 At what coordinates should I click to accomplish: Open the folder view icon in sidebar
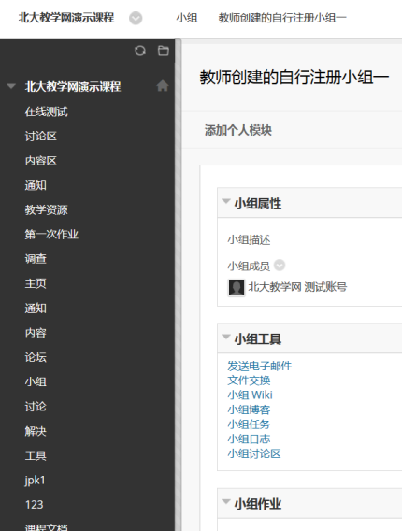164,50
